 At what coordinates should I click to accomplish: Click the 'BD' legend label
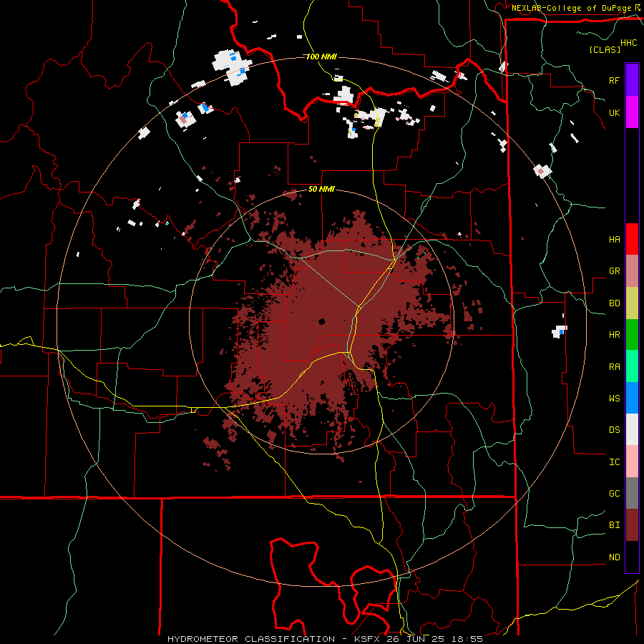pyautogui.click(x=614, y=303)
